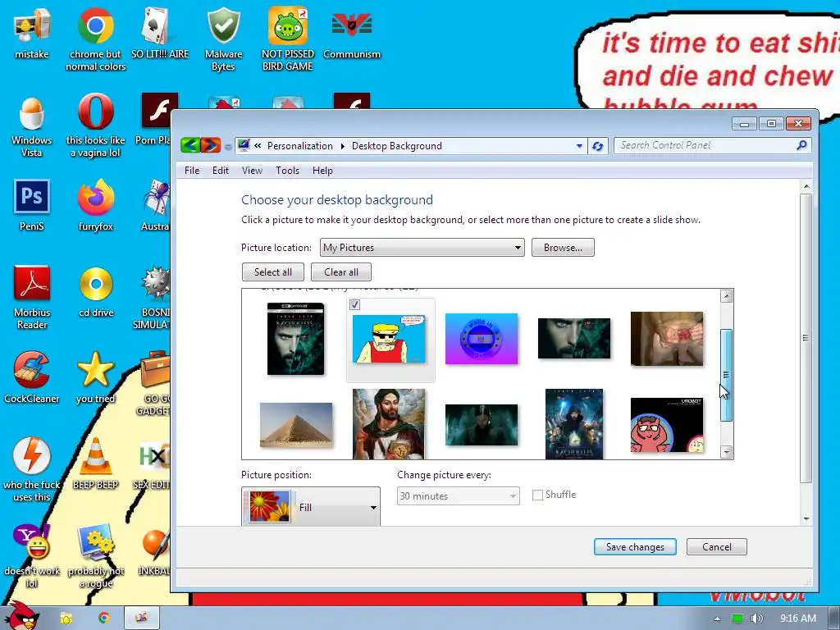The height and width of the screenshot is (630, 840).
Task: Open the Edit menu
Action: coord(220,171)
